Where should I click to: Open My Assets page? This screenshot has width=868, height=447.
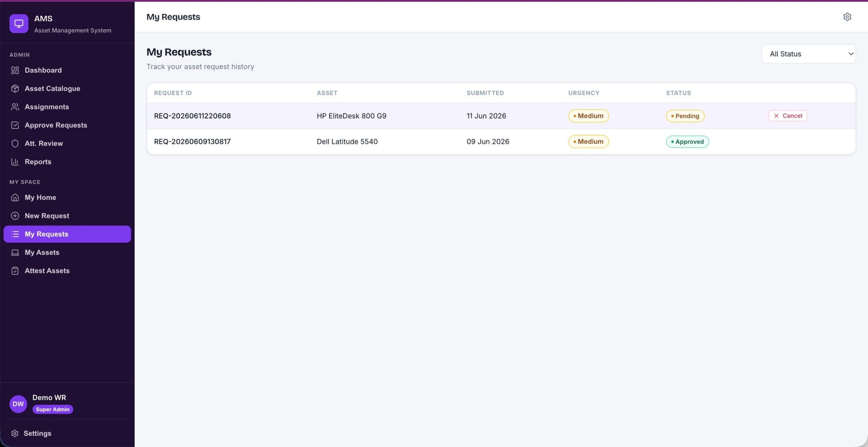point(67,252)
